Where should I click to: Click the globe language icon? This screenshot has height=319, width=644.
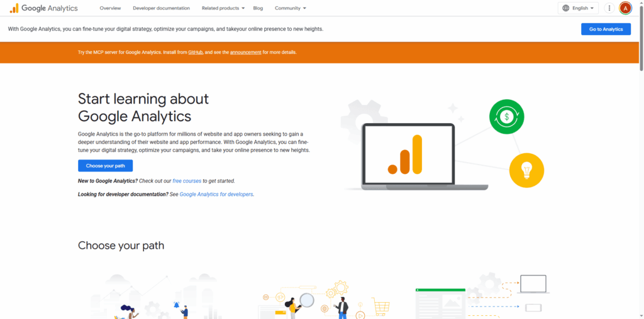coord(566,8)
